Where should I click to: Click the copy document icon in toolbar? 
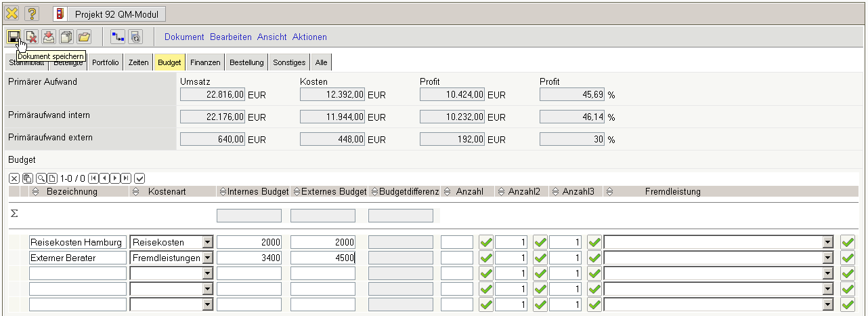coord(66,37)
